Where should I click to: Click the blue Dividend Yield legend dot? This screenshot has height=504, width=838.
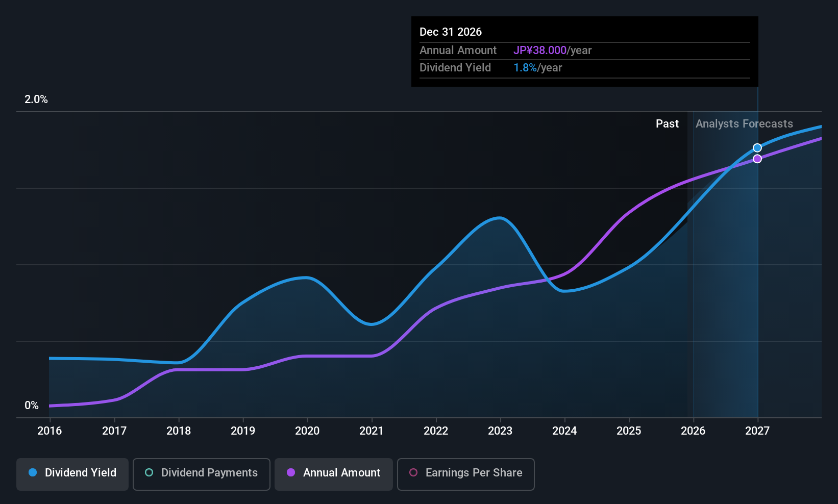click(33, 473)
